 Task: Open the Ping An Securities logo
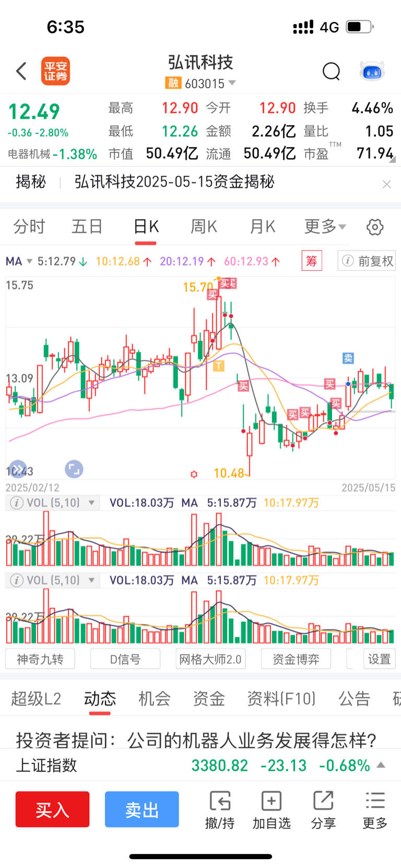[55, 71]
